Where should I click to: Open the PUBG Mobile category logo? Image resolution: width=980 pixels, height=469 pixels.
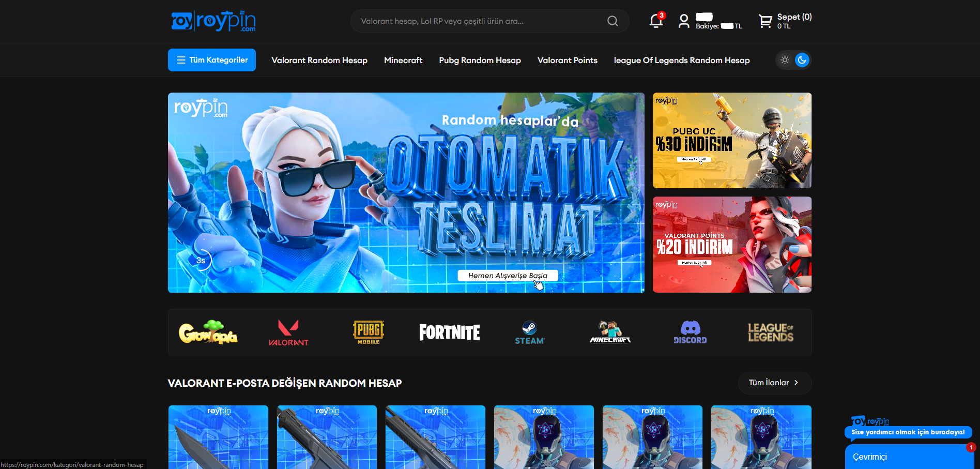click(x=369, y=332)
